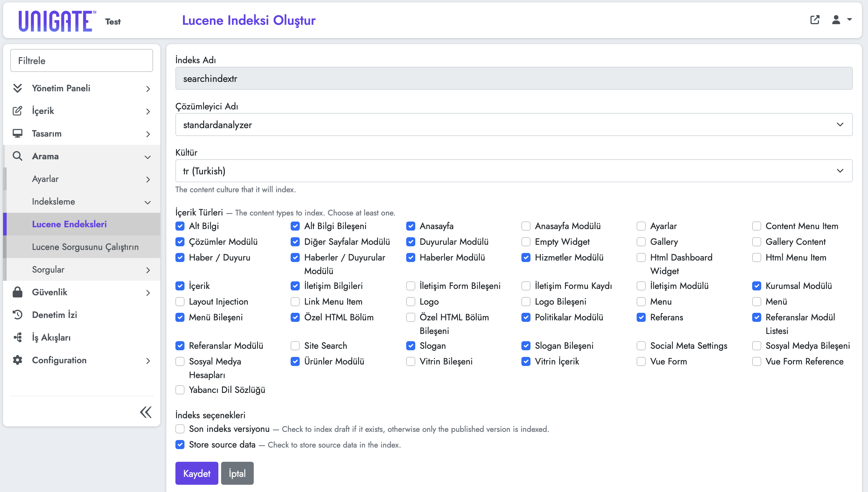Check the Vue Form Reference checkbox
The width and height of the screenshot is (868, 492).
point(756,361)
